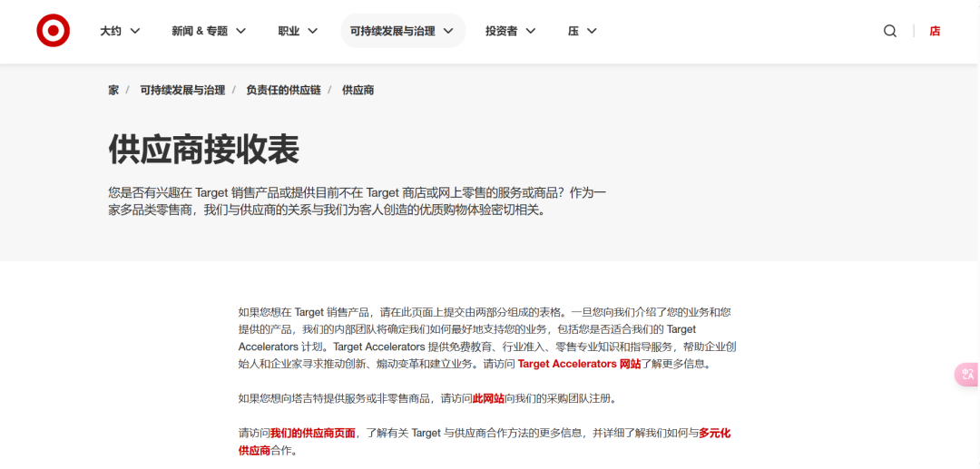
Task: Open 可持续发展与治理 in the breadcrumb
Action: 182,90
